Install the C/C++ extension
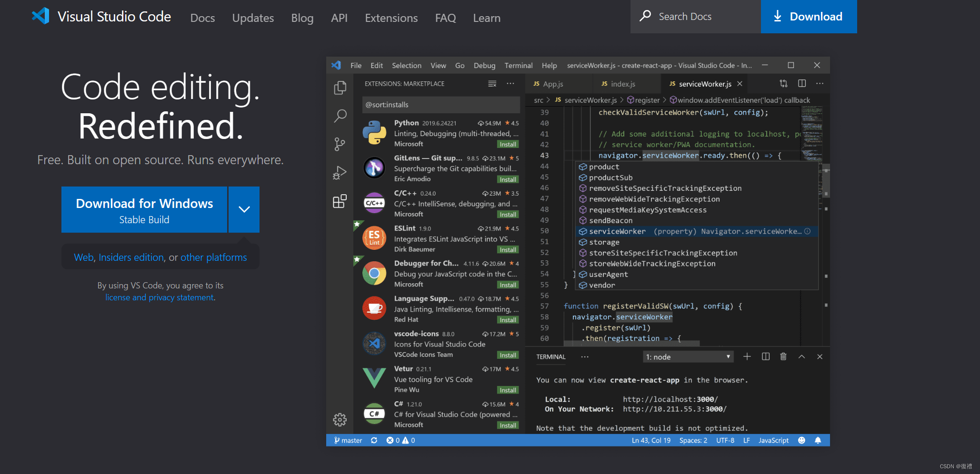The width and height of the screenshot is (980, 474). click(x=508, y=215)
